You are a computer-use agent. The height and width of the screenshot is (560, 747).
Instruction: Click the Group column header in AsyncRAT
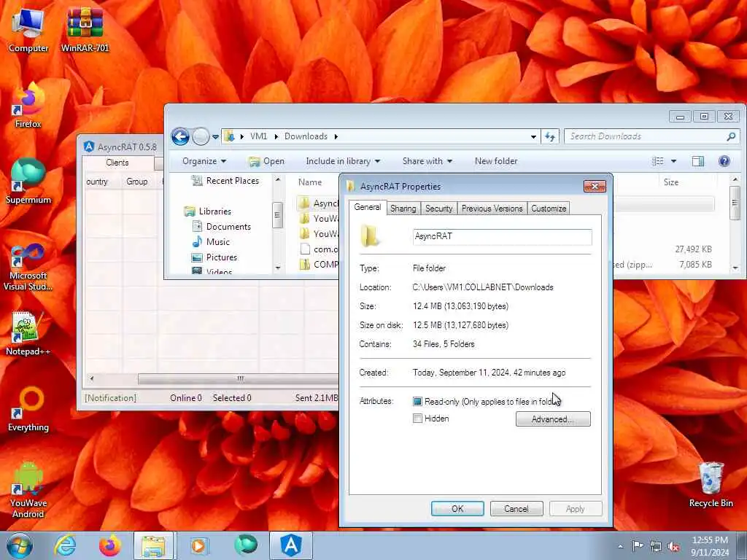pyautogui.click(x=136, y=182)
